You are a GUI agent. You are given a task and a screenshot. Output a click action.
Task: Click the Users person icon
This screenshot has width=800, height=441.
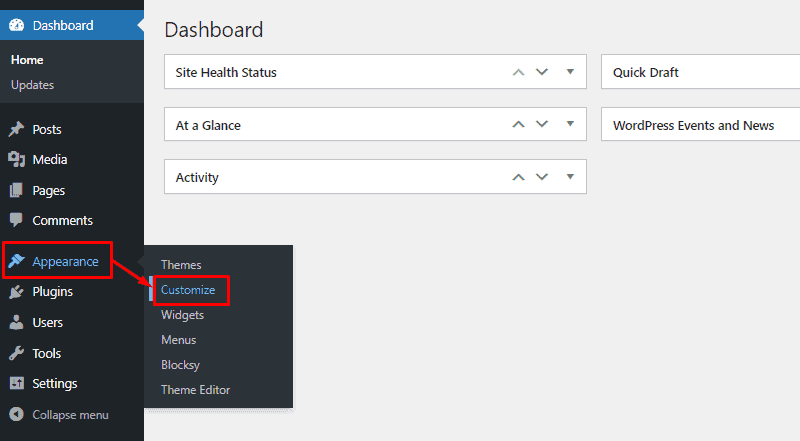tap(17, 323)
